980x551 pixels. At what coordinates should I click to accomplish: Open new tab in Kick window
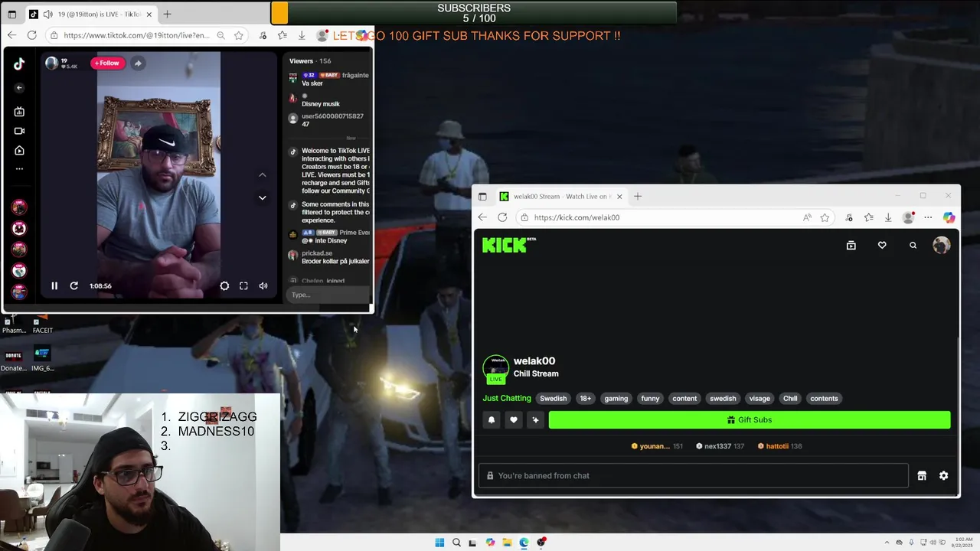[637, 196]
